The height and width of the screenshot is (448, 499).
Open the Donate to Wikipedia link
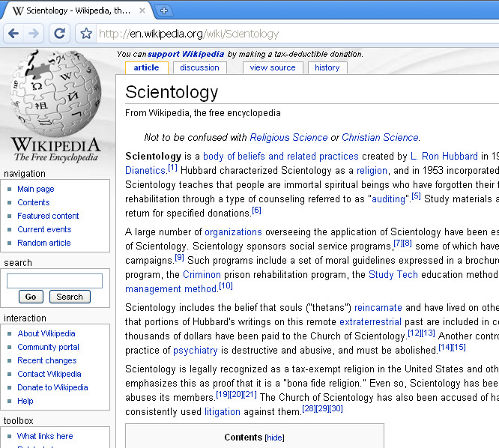[52, 387]
